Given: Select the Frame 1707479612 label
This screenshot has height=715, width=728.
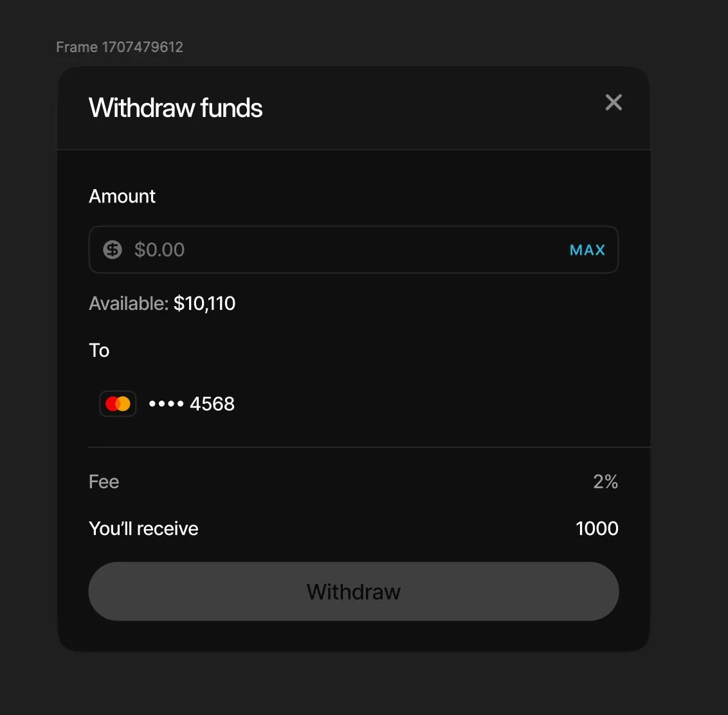Looking at the screenshot, I should click(x=120, y=47).
